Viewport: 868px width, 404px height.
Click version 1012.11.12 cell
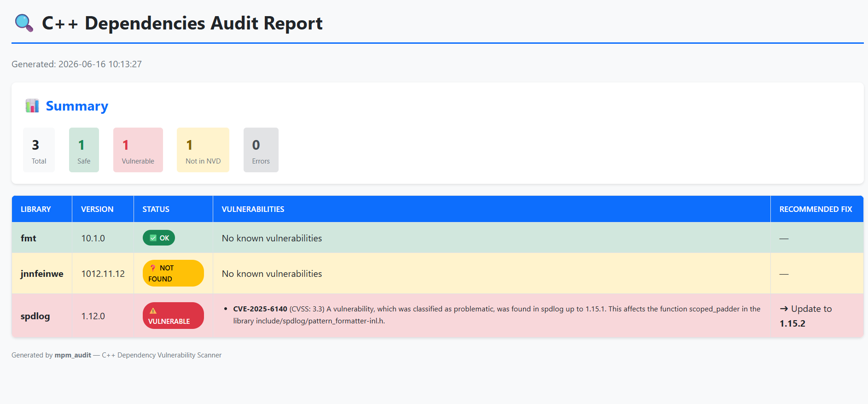[x=103, y=274]
